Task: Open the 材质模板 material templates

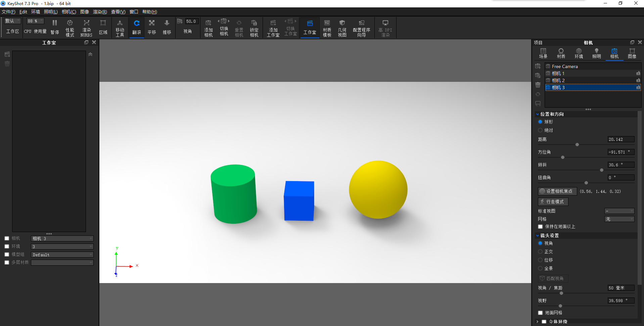Action: pos(327,28)
